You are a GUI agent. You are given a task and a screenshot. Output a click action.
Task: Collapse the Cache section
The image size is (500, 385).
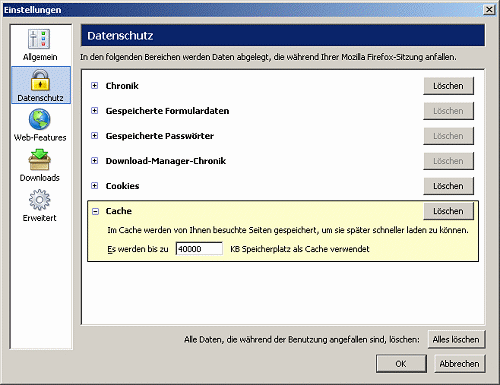[95, 211]
